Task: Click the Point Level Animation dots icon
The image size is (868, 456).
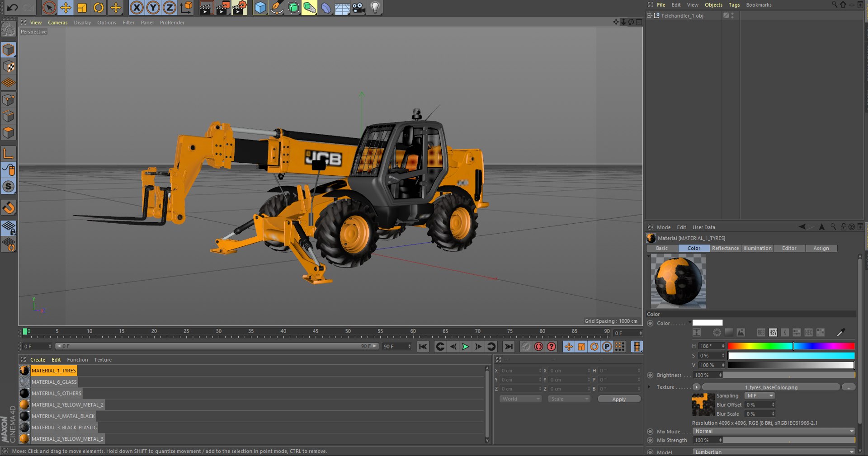Action: click(x=620, y=347)
